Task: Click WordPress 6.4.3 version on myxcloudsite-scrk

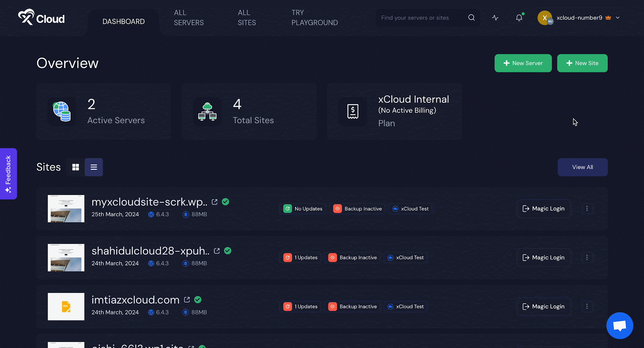Action: [x=159, y=214]
